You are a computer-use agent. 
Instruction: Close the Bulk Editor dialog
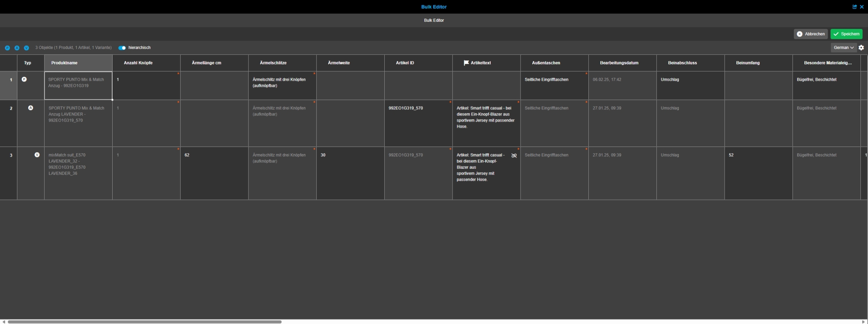[x=862, y=7]
